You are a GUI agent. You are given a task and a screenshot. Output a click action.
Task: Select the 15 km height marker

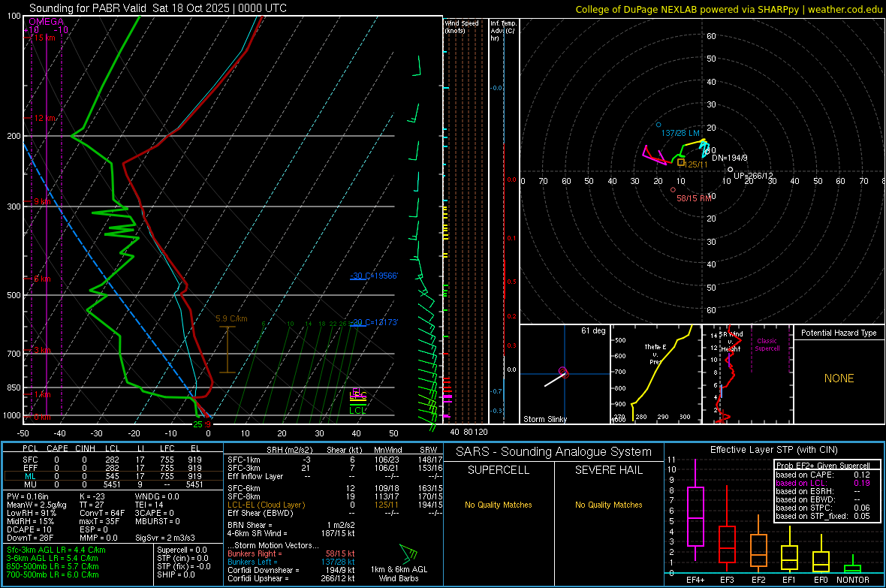(x=44, y=38)
